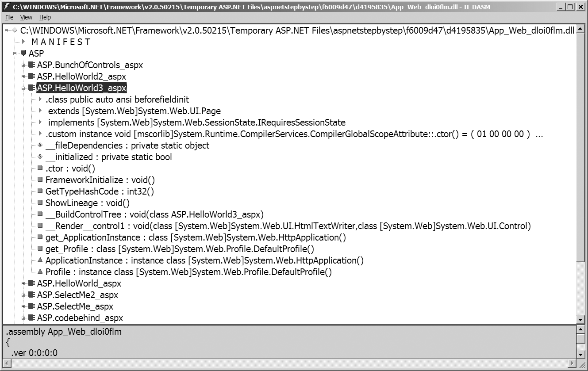Click the class icon next to ASP.HelloWorld2_aspx

pos(31,76)
